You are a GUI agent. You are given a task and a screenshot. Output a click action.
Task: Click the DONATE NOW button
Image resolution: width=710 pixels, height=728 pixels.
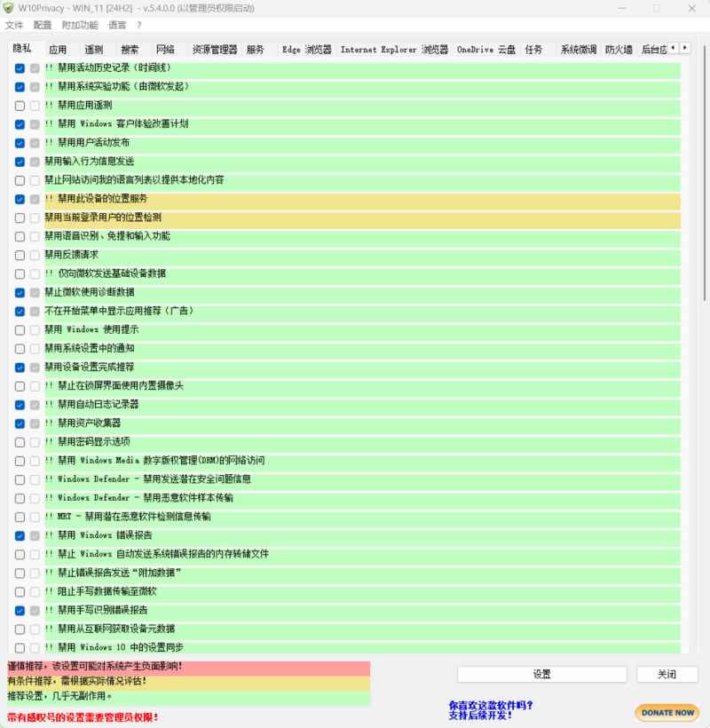[667, 712]
